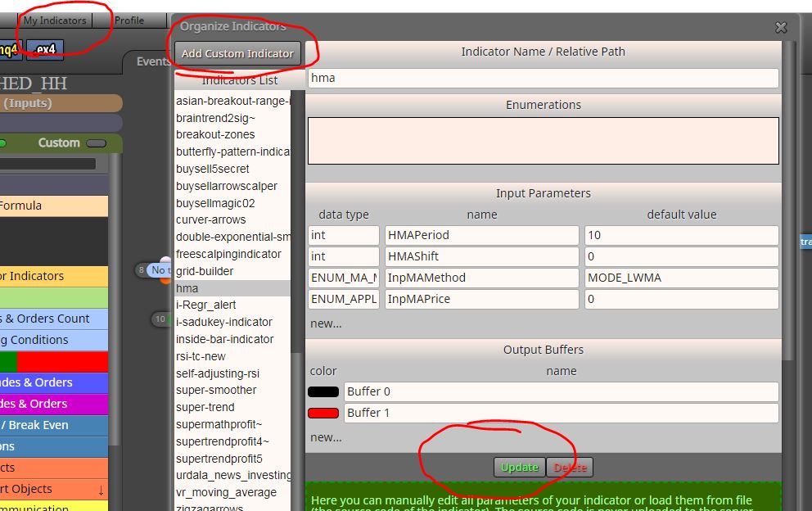This screenshot has height=511, width=812.
Task: Select urdala_news_investing in list
Action: (232, 475)
